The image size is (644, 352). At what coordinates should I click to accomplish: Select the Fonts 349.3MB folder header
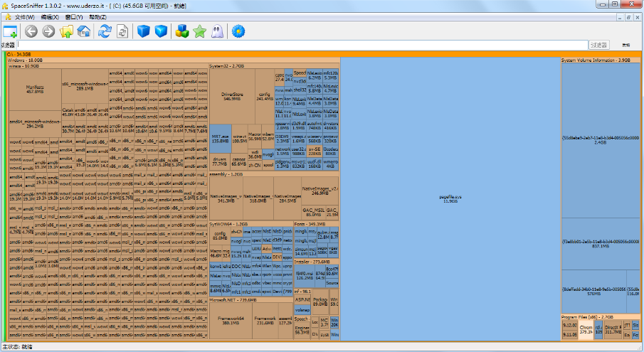tap(316, 224)
